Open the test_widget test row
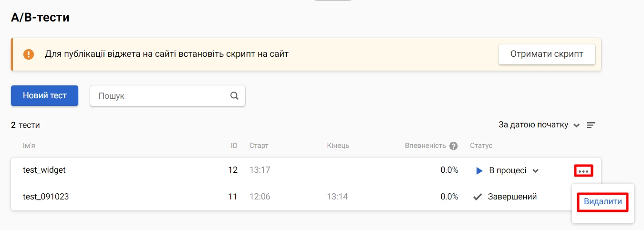Image resolution: width=644 pixels, height=230 pixels. [306, 170]
